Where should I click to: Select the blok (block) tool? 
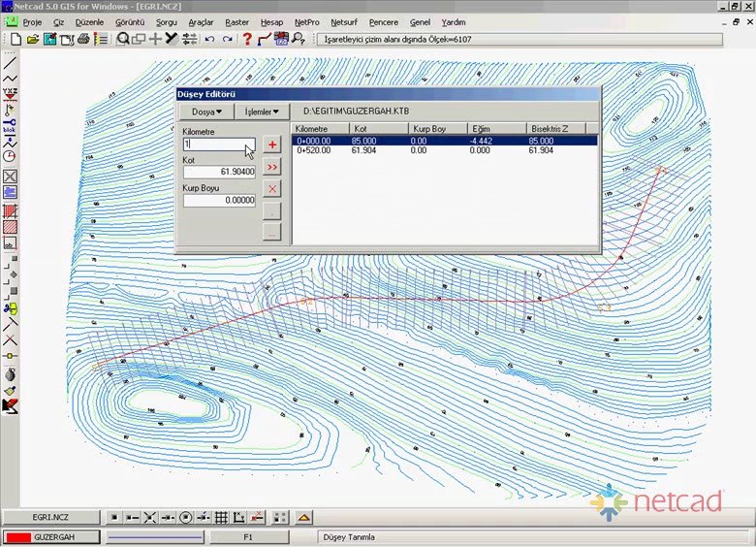click(x=10, y=125)
